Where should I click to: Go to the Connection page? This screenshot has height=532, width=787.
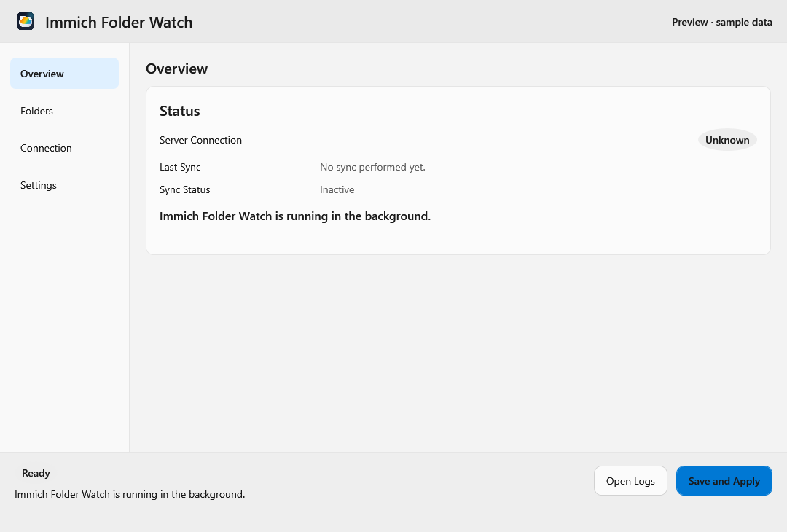(x=64, y=147)
